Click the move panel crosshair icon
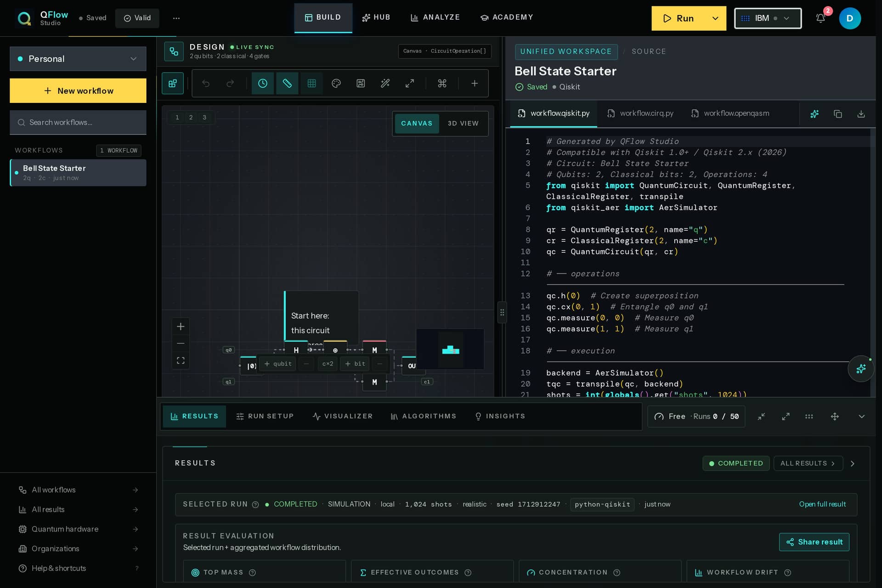The width and height of the screenshot is (882, 588). (835, 416)
